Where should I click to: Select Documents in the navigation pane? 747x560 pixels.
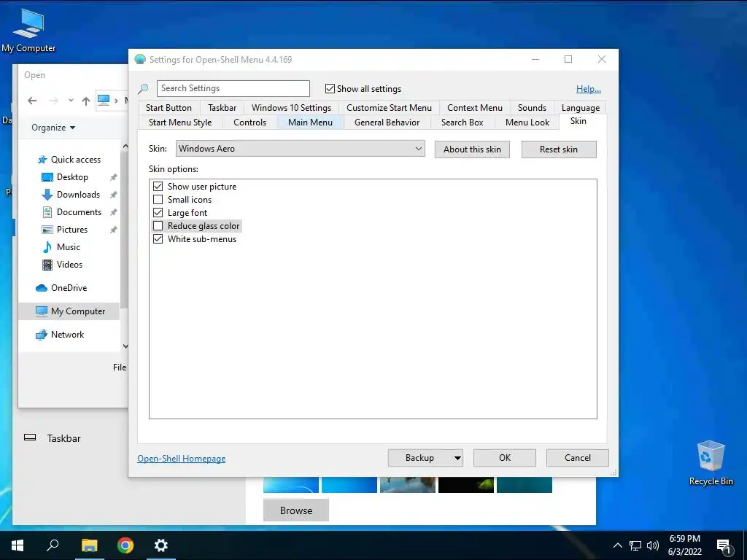pyautogui.click(x=71, y=212)
